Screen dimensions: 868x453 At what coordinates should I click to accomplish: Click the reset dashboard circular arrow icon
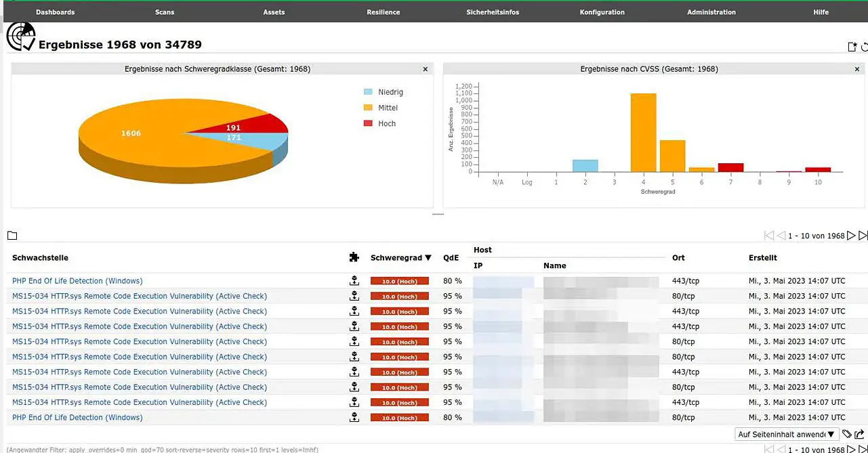(864, 47)
